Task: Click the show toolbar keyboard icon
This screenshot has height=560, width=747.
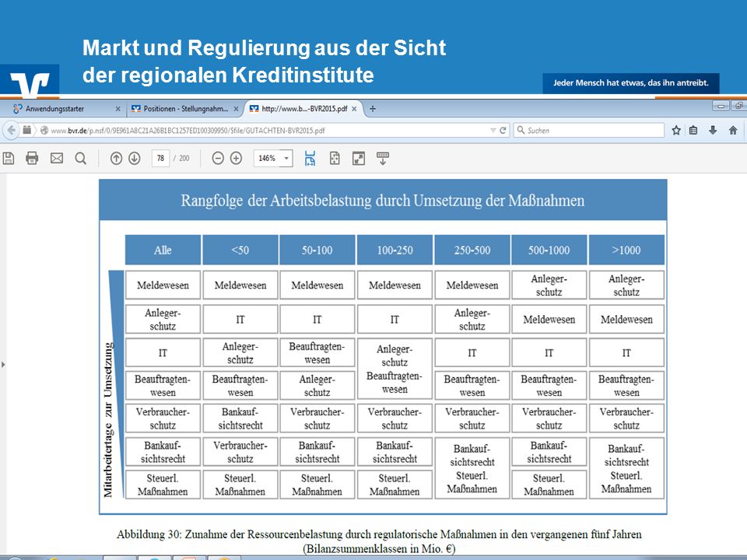Action: pos(383,159)
